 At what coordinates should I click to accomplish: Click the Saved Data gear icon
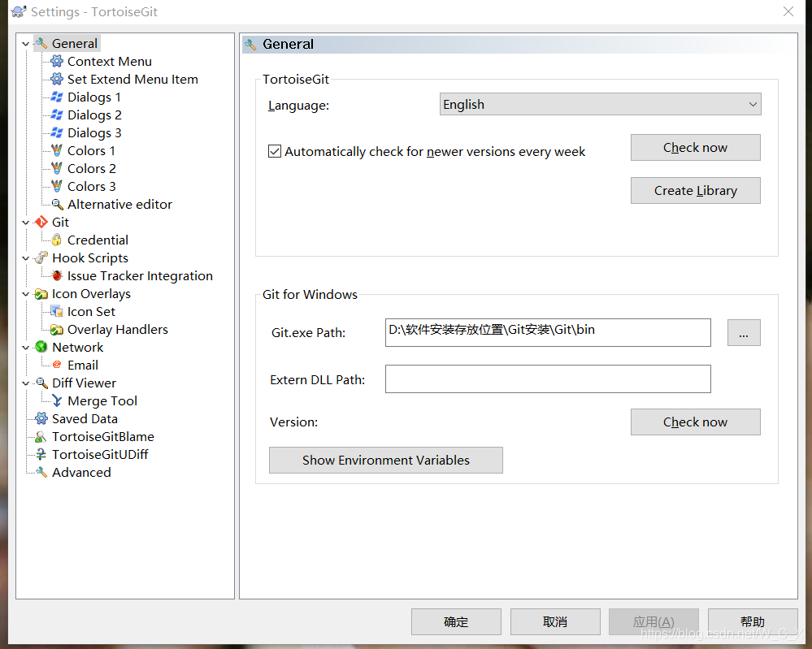point(41,418)
